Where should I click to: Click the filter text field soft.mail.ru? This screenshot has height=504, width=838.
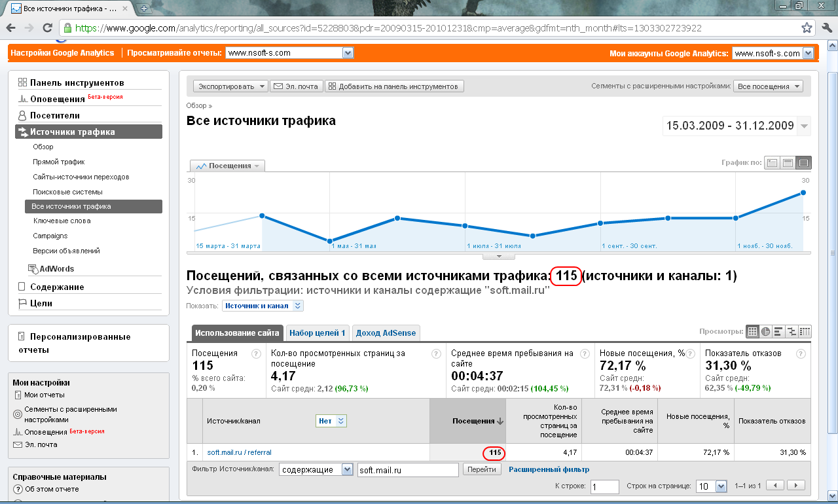[x=408, y=469]
